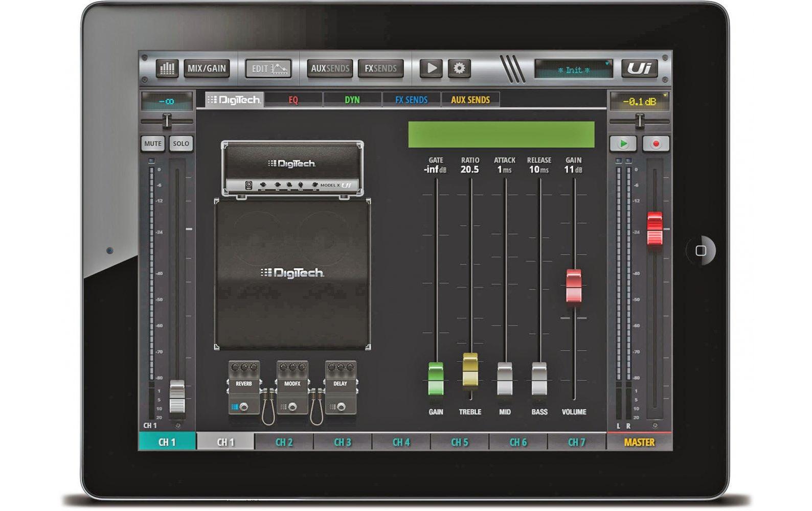Image resolution: width=812 pixels, height=511 pixels.
Task: Open AUX SENDS view in toolbar
Action: point(330,68)
